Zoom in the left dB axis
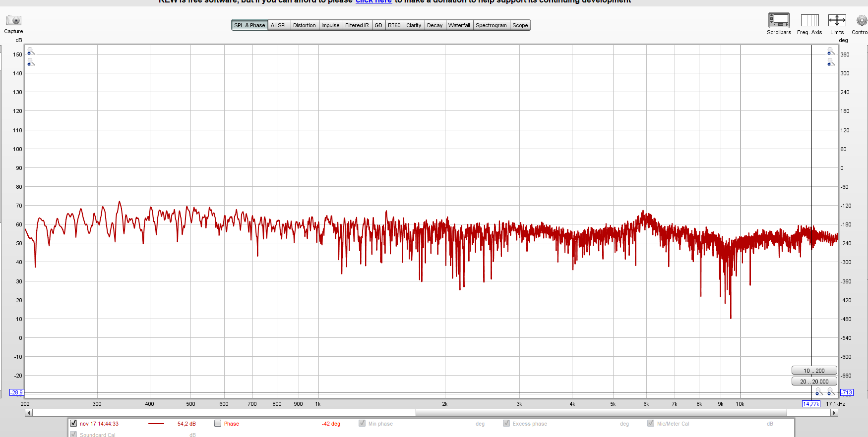 (30, 52)
